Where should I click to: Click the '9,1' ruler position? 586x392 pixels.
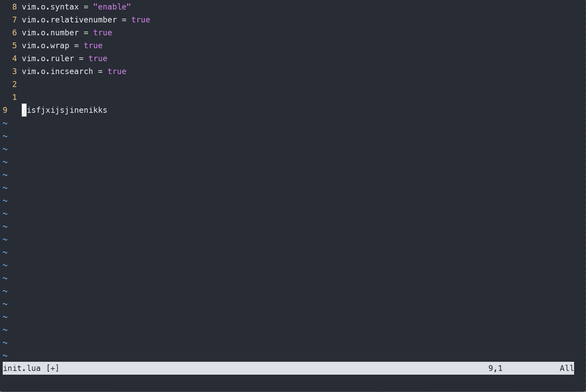[x=496, y=368]
